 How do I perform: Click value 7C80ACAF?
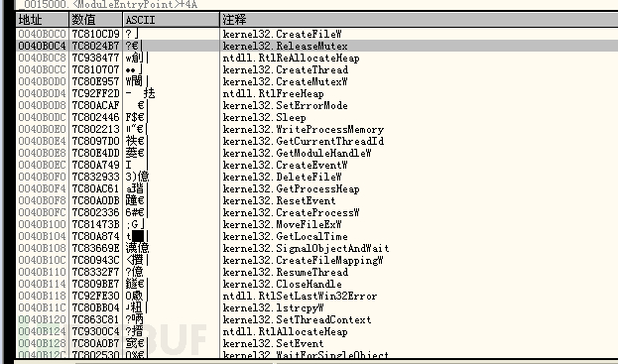coord(96,105)
